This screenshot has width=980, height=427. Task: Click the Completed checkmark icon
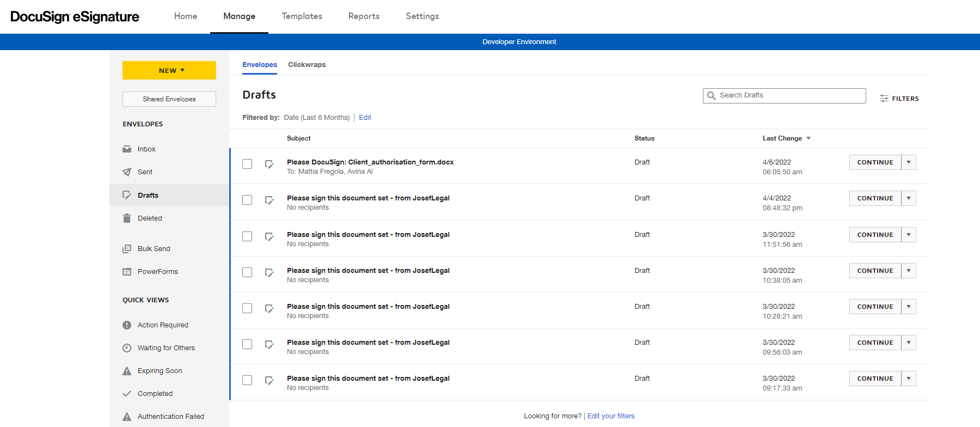(127, 394)
